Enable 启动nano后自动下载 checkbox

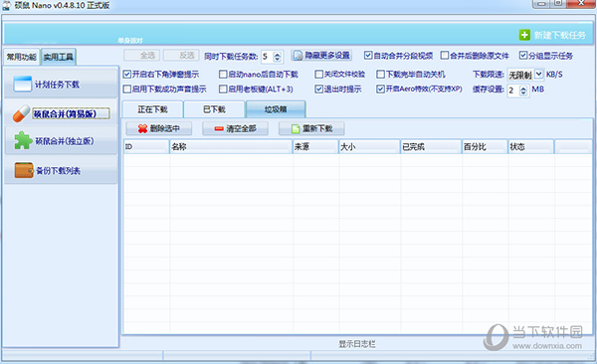coord(223,74)
